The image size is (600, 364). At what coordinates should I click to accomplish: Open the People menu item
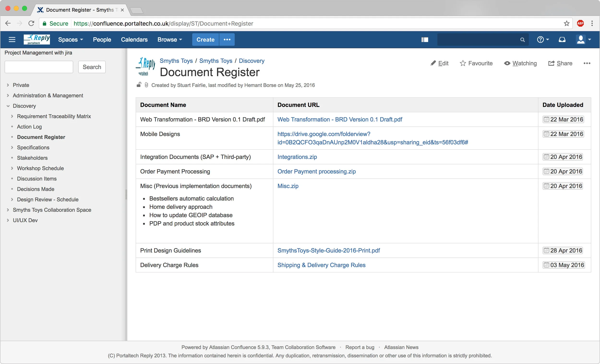pos(102,39)
